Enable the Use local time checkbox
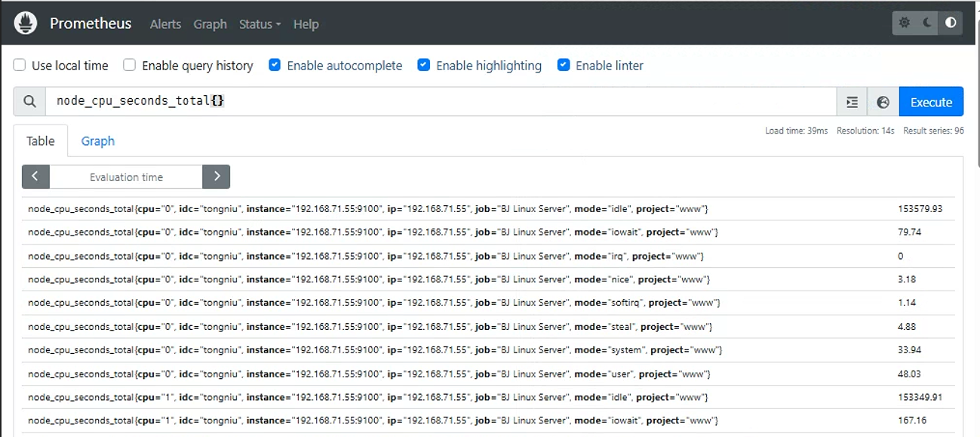 [20, 66]
